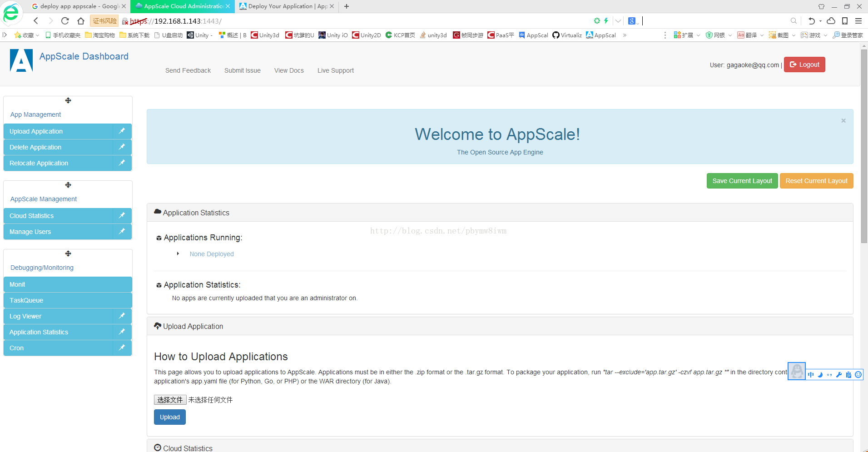Grab the move handle above App Management
Image resolution: width=868 pixels, height=452 pixels.
(68, 100)
